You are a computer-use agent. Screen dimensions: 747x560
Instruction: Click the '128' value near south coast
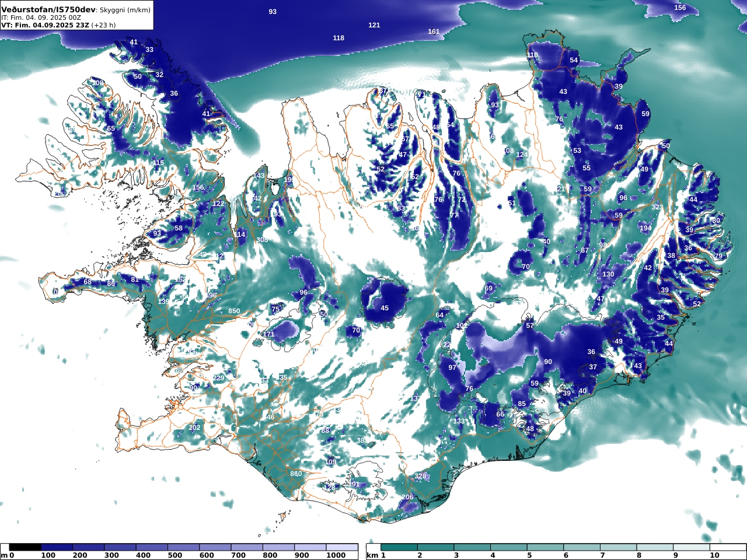pyautogui.click(x=330, y=488)
